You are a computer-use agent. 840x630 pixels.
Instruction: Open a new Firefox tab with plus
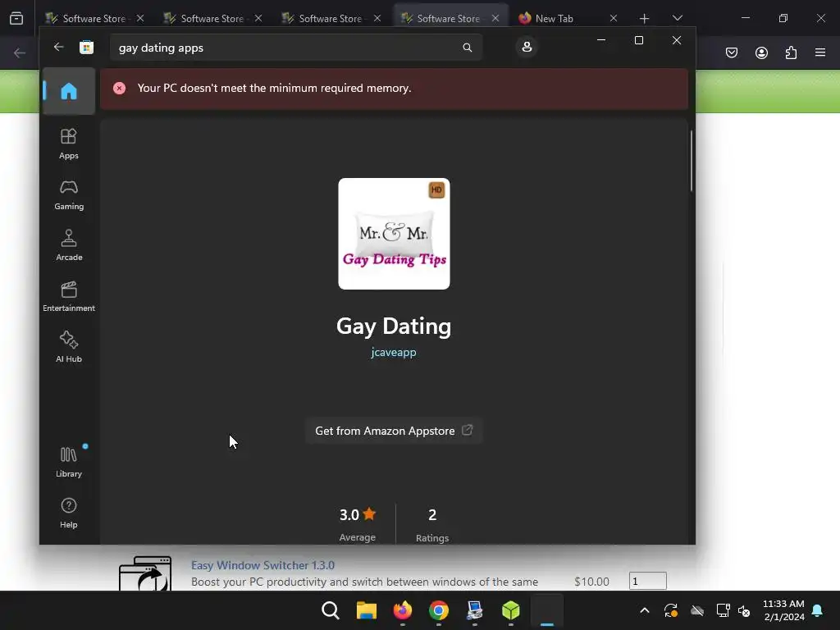(x=644, y=18)
